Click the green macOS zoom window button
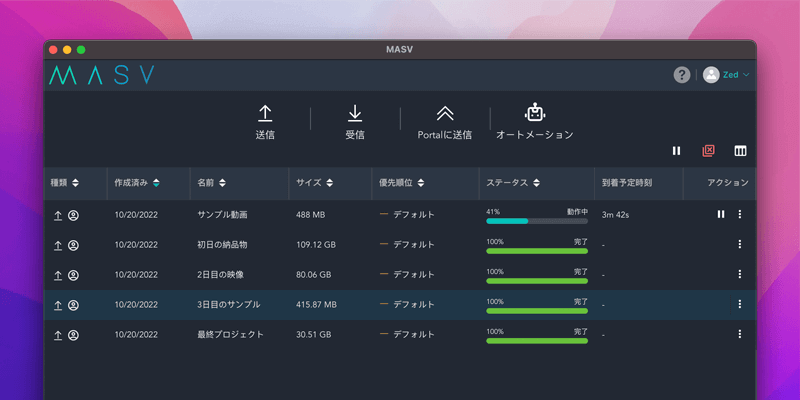800x400 pixels. click(x=81, y=49)
